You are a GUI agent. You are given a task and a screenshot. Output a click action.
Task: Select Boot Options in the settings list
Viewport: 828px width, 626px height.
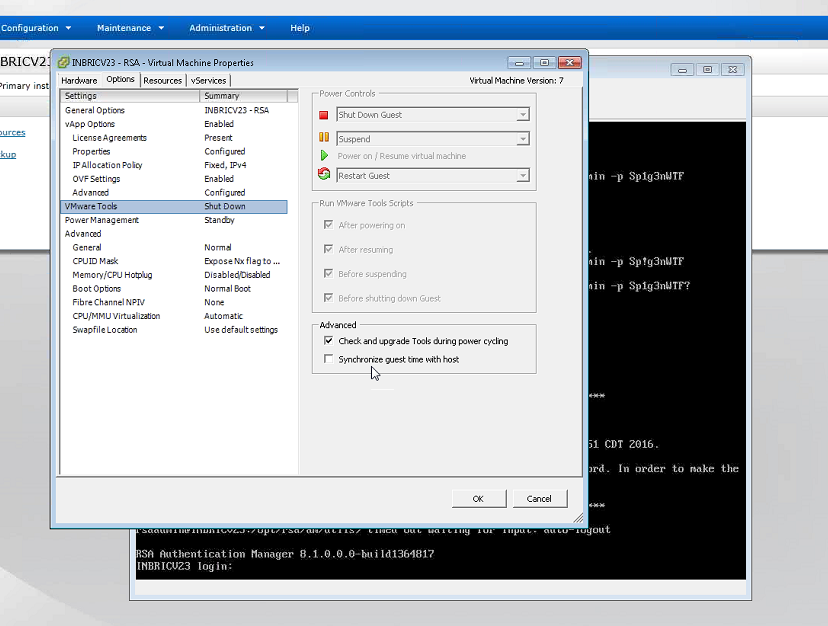(x=96, y=288)
